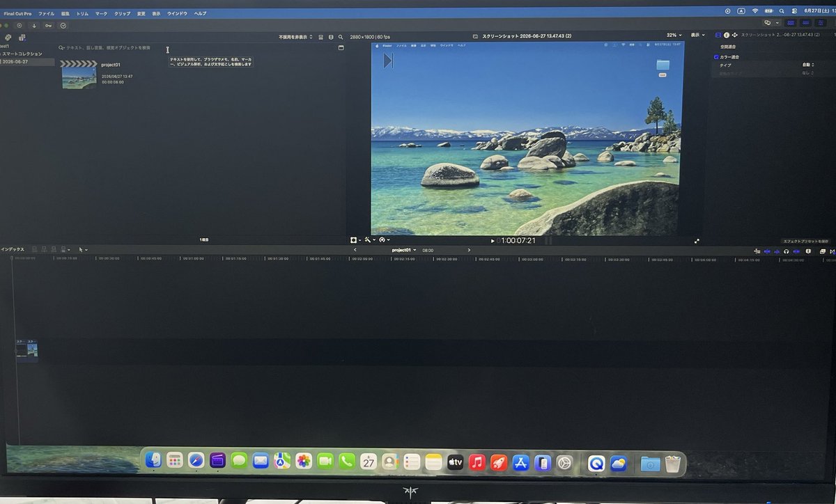The height and width of the screenshot is (504, 836).
Task: Click the viewer play button
Action: point(493,241)
